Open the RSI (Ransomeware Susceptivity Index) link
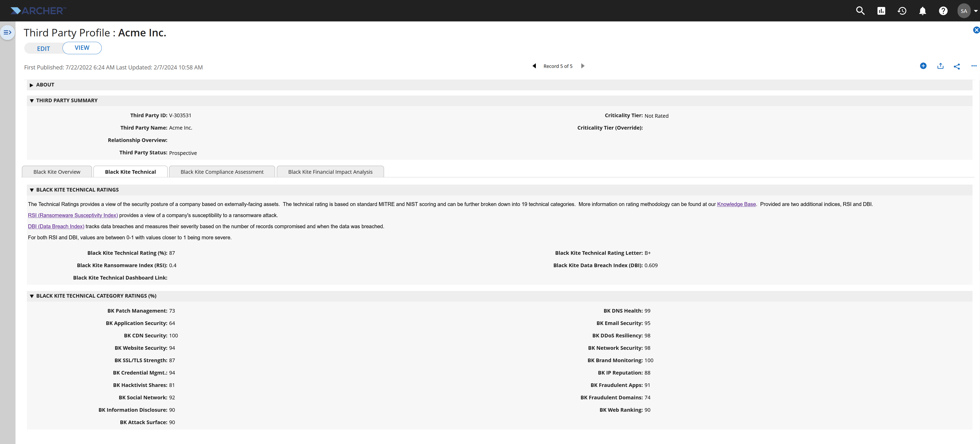This screenshot has width=980, height=444. coord(73,215)
